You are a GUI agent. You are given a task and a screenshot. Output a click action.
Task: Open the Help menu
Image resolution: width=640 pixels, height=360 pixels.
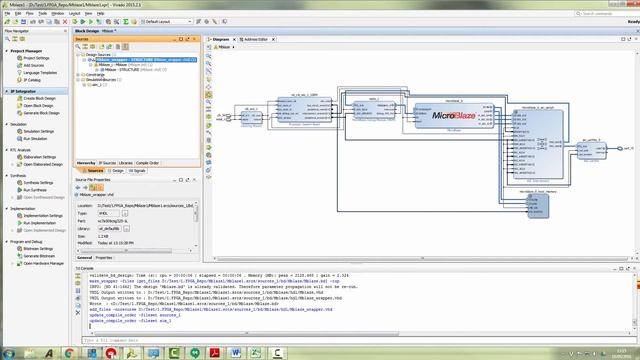[100, 13]
